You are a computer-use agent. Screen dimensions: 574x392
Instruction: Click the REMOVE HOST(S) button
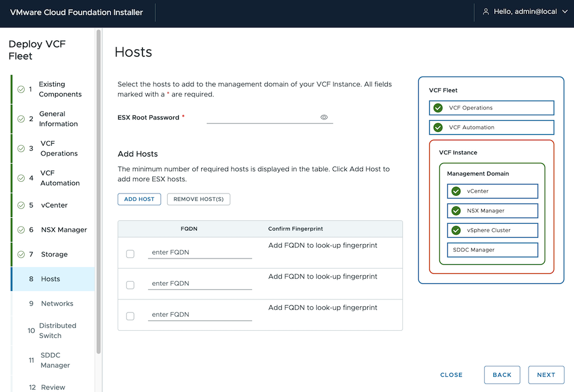pyautogui.click(x=198, y=199)
